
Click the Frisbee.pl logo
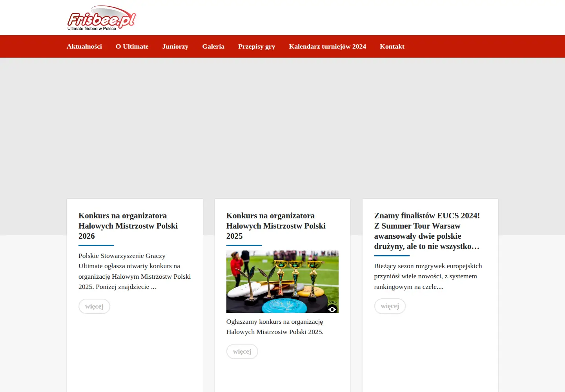[x=102, y=18]
